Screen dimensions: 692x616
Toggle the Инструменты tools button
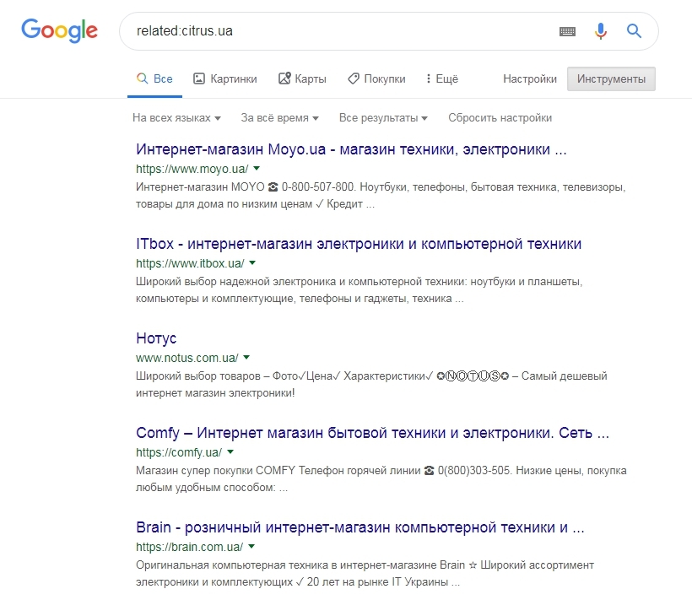(x=611, y=79)
